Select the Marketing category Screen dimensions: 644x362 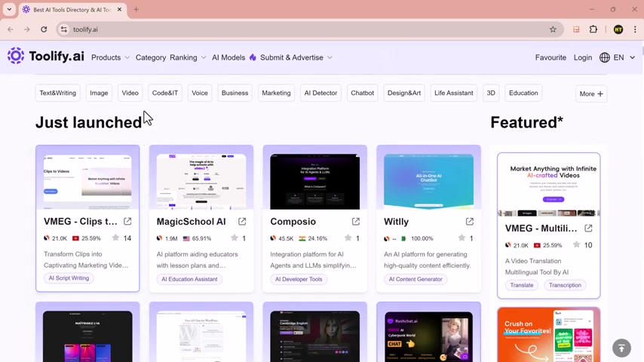click(x=277, y=93)
